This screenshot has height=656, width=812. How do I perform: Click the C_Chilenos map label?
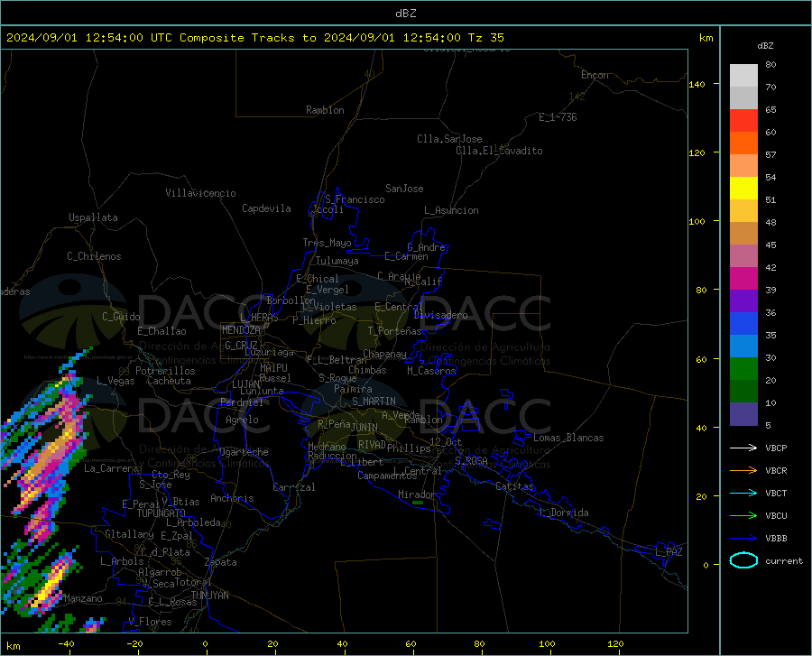94,256
